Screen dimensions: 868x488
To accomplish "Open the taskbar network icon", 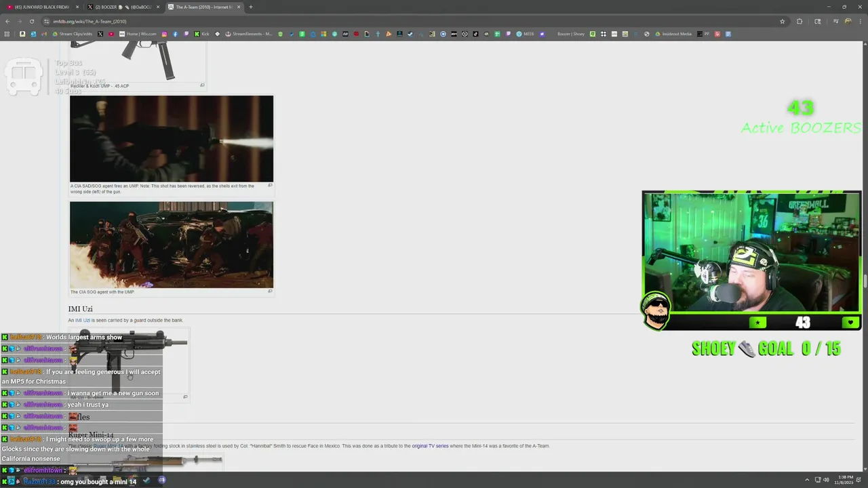I will coord(817,480).
